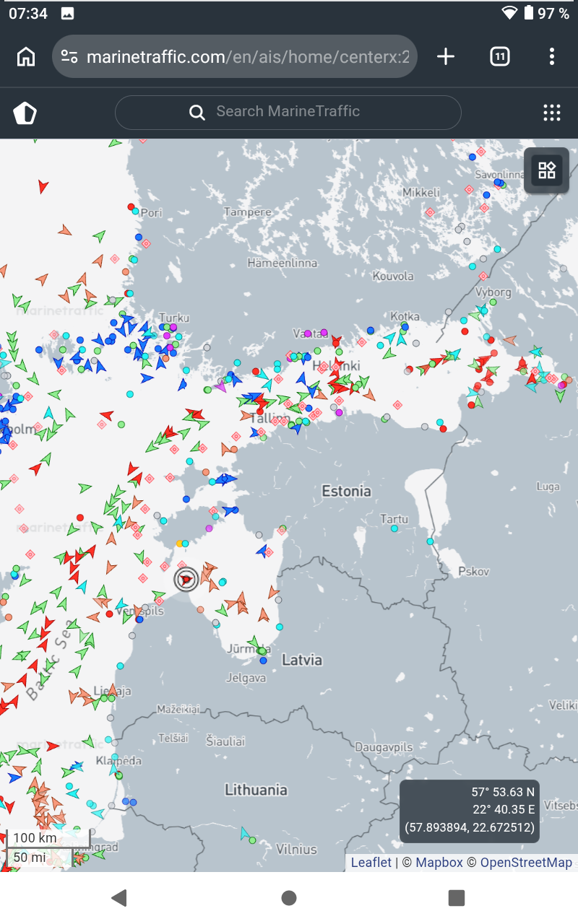Image resolution: width=578 pixels, height=924 pixels.
Task: Select the circled red vessel near Ventspils
Action: coord(186,579)
